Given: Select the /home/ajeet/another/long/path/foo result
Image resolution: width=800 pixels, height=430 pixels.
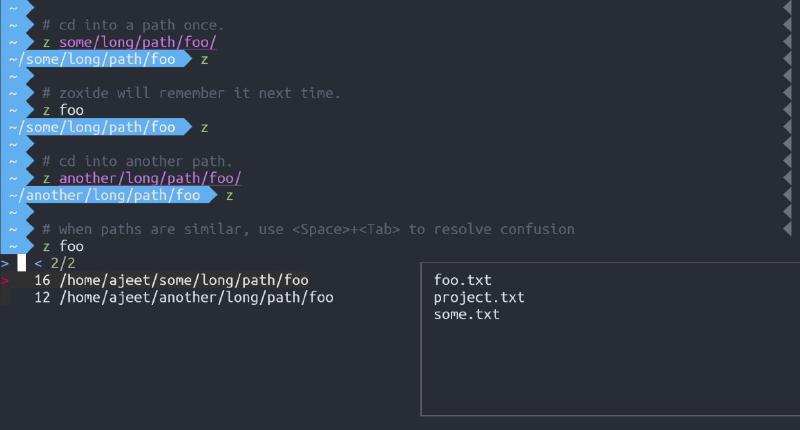Looking at the screenshot, I should point(196,297).
